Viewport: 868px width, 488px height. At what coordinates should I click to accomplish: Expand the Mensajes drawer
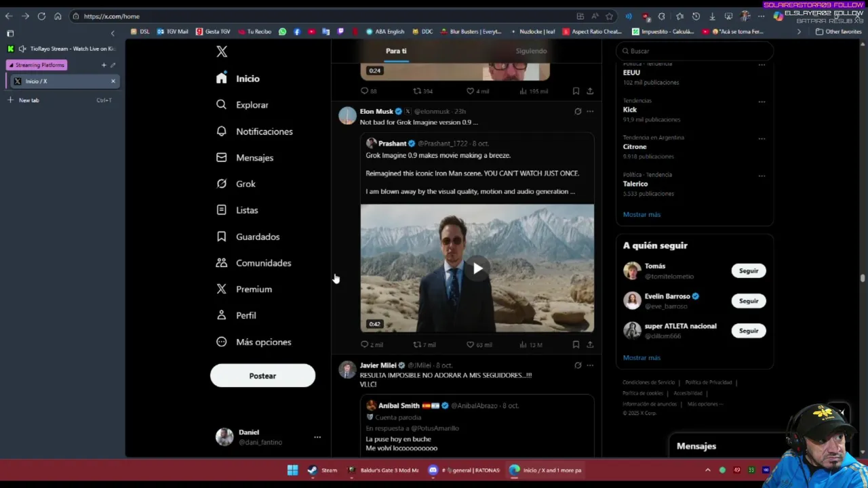click(x=696, y=446)
